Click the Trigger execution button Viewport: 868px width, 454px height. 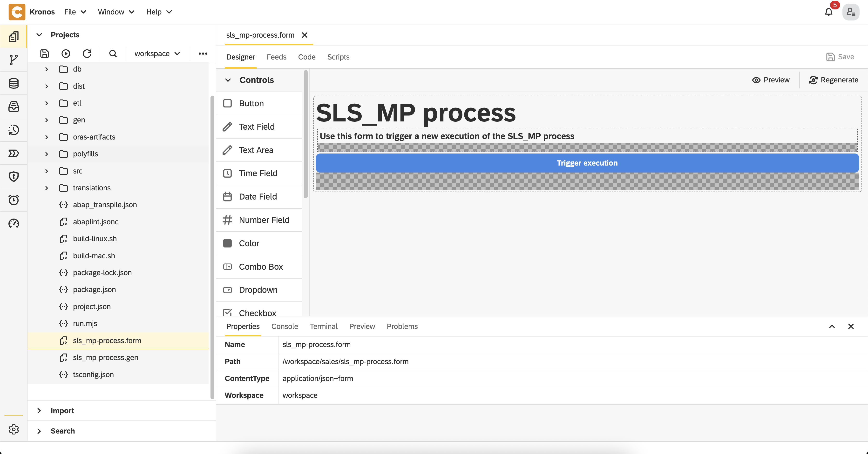(x=587, y=163)
